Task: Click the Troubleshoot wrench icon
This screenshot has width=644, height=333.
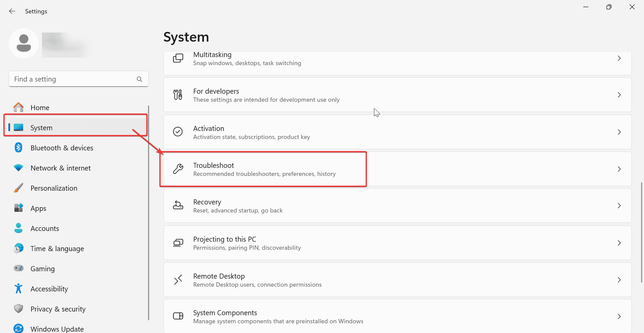Action: point(178,169)
